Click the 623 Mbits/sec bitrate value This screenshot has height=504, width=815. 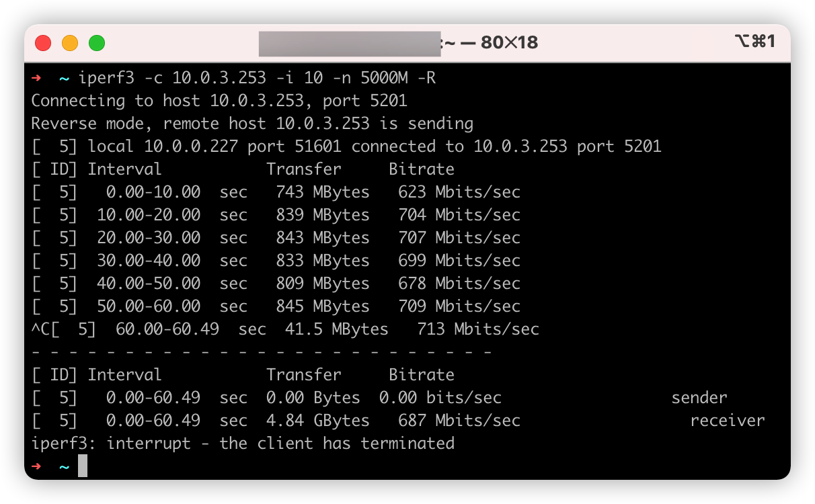pyautogui.click(x=459, y=192)
